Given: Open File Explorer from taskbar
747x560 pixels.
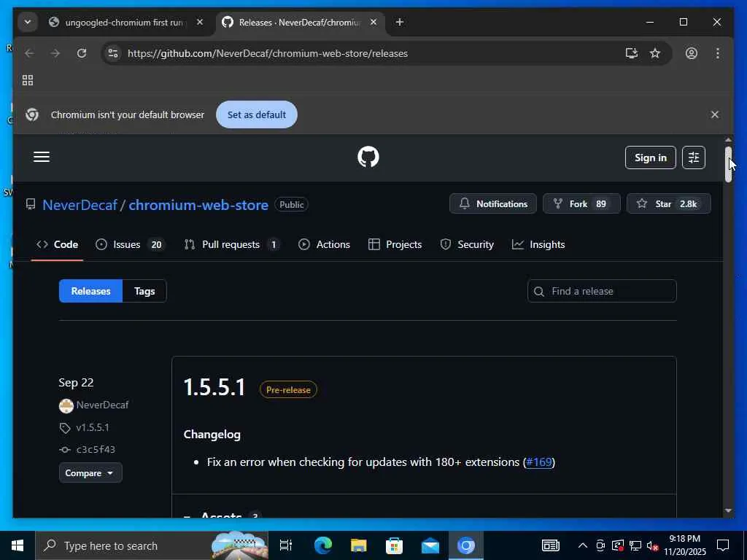Looking at the screenshot, I should tap(358, 545).
